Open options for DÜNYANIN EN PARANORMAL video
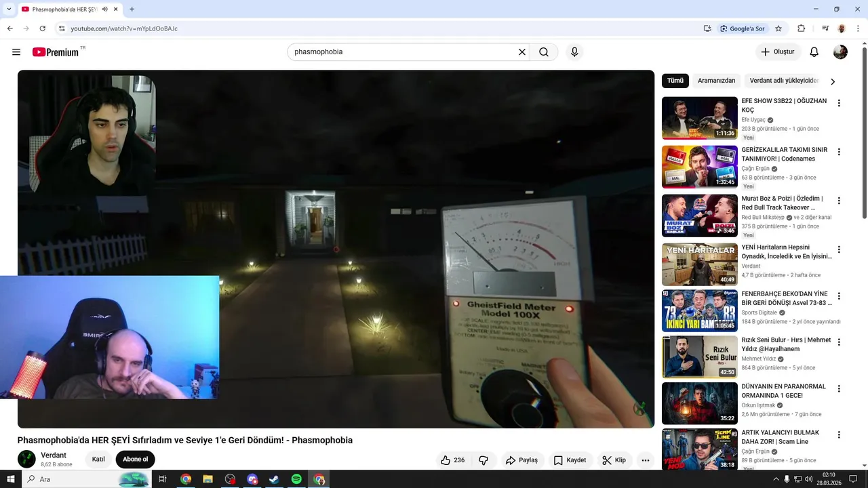Image resolution: width=868 pixels, height=488 pixels. pos(839,389)
